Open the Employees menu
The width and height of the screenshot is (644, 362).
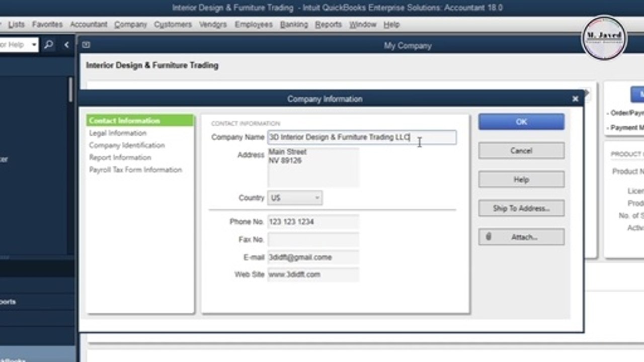pos(254,24)
